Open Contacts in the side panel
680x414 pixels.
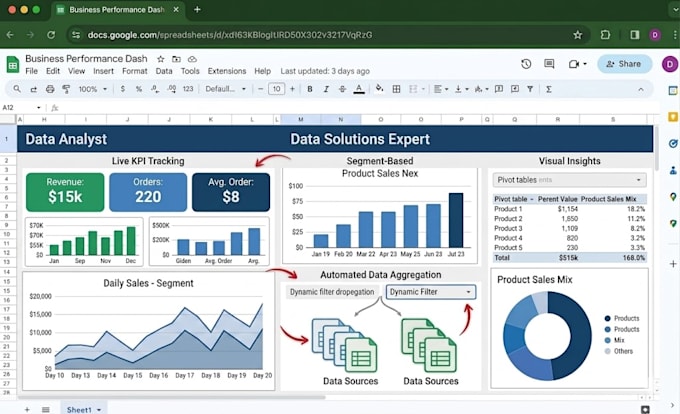[673, 170]
